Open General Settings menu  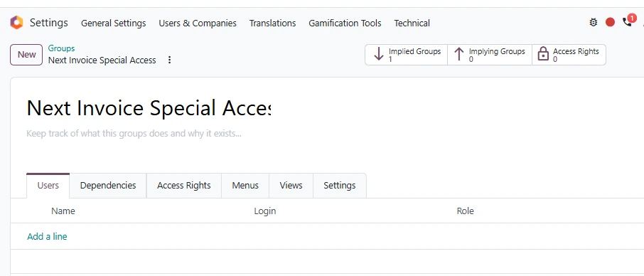pyautogui.click(x=113, y=23)
